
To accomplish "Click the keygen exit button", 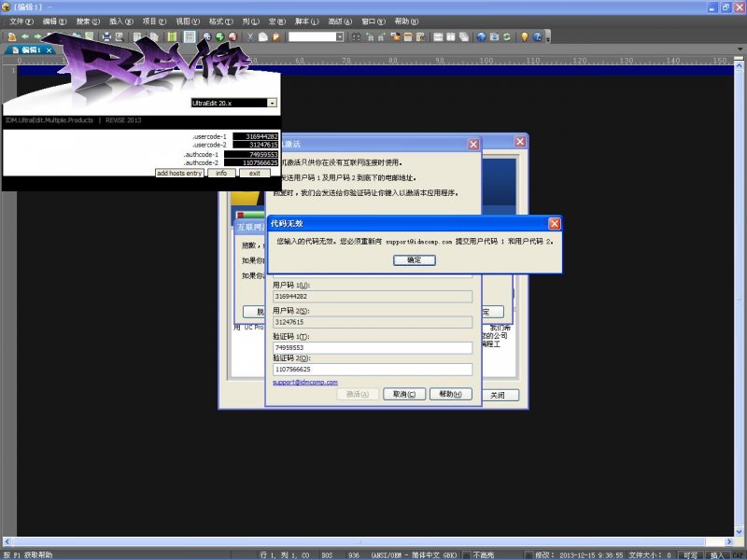I will tap(254, 174).
